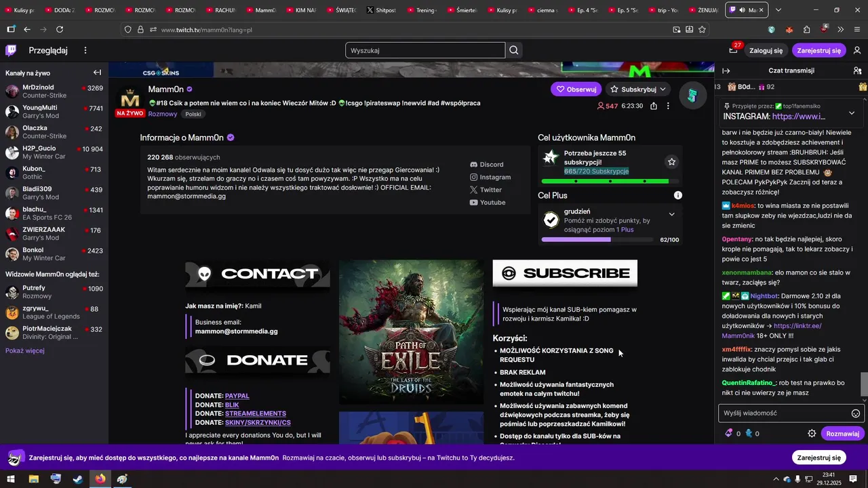Switch to the trip YouTube tab
This screenshot has height=488, width=868.
click(x=662, y=10)
